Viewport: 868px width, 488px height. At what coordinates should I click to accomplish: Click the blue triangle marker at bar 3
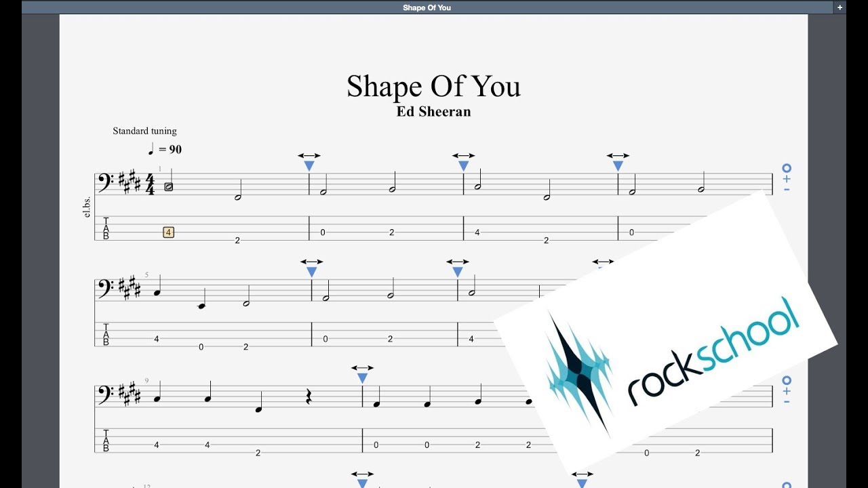pos(464,166)
